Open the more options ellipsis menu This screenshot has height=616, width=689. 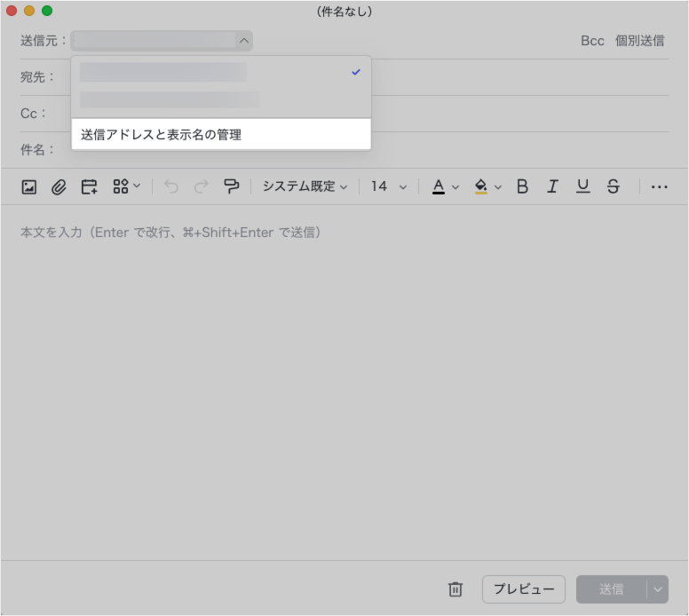point(659,186)
